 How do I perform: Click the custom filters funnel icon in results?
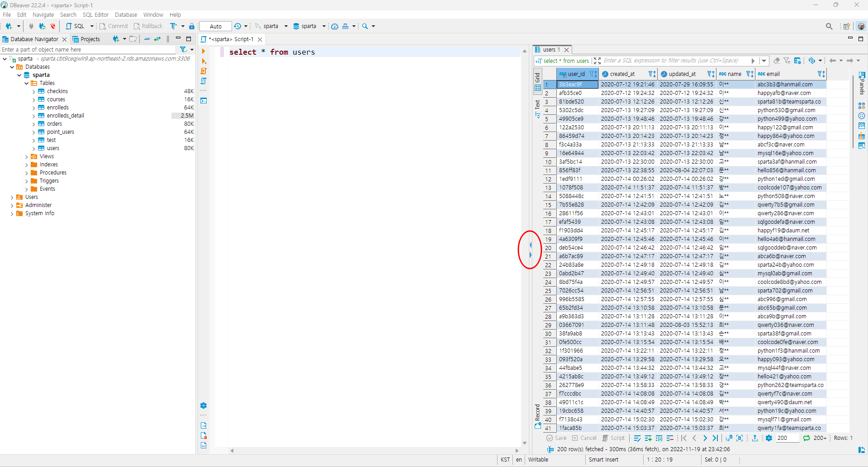(787, 61)
